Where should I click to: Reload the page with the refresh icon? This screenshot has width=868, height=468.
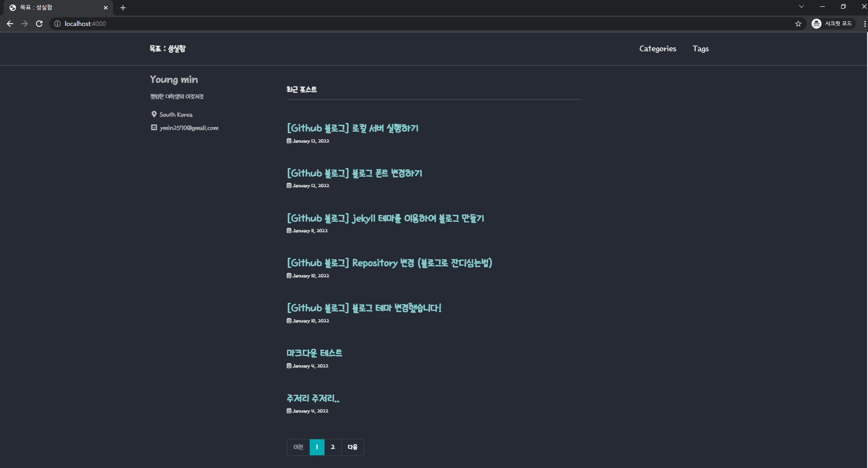(39, 24)
